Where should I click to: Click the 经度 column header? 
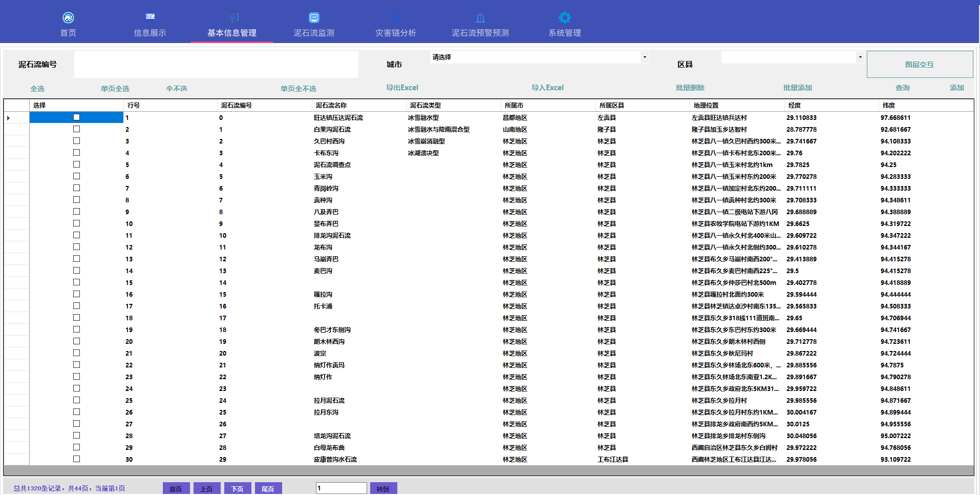pyautogui.click(x=832, y=105)
